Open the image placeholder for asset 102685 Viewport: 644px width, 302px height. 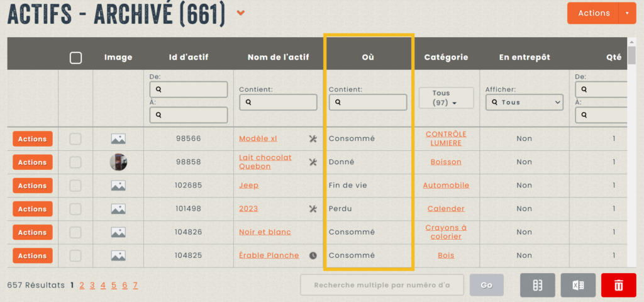pyautogui.click(x=118, y=186)
